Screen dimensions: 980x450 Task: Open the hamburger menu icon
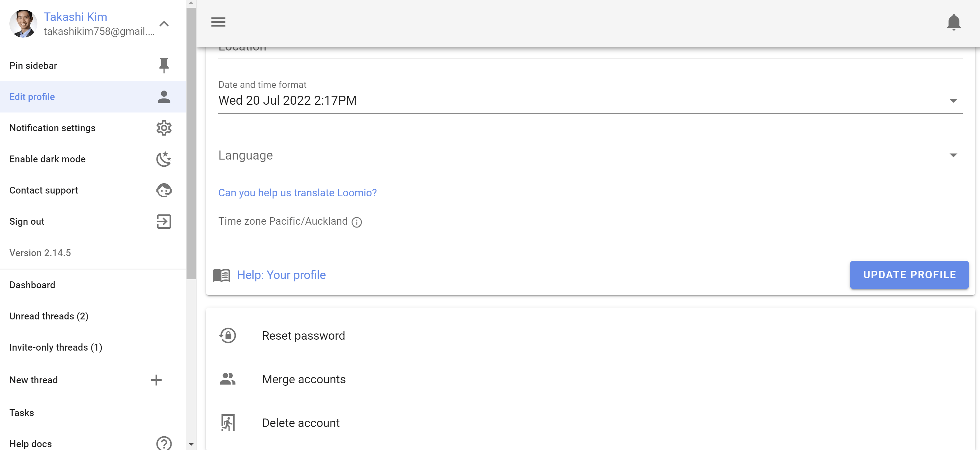[x=218, y=22]
